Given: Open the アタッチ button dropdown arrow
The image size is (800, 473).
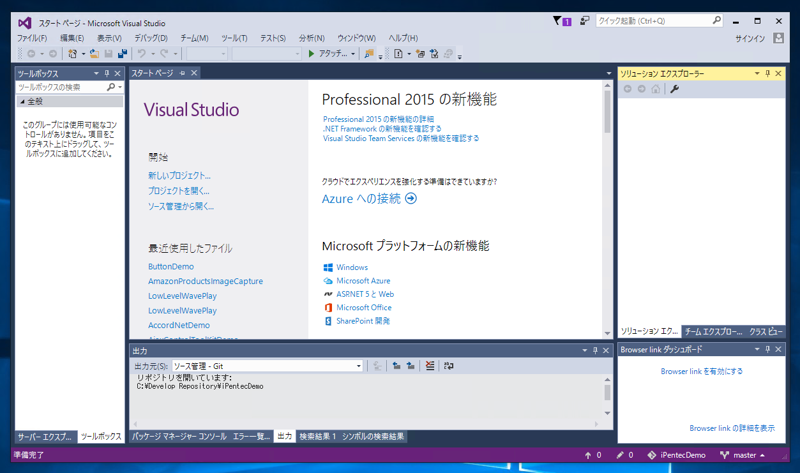Looking at the screenshot, I should coord(353,54).
